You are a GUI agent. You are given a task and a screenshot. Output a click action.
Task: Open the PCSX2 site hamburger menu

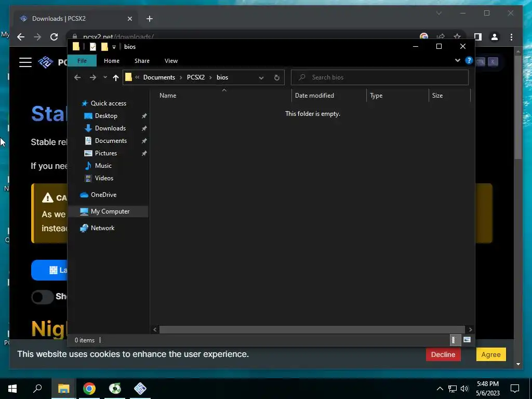tap(25, 62)
